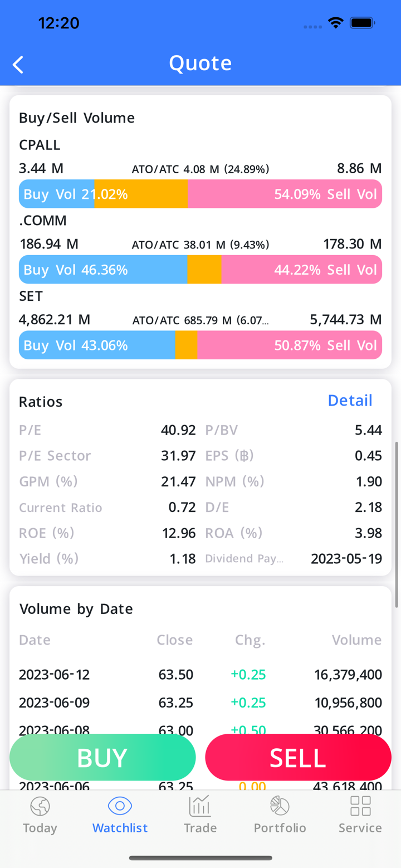Open the Today globe icon

coord(40,806)
